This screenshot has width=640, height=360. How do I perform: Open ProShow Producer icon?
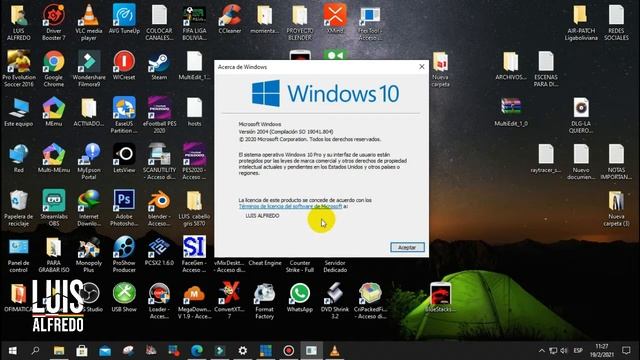(124, 255)
